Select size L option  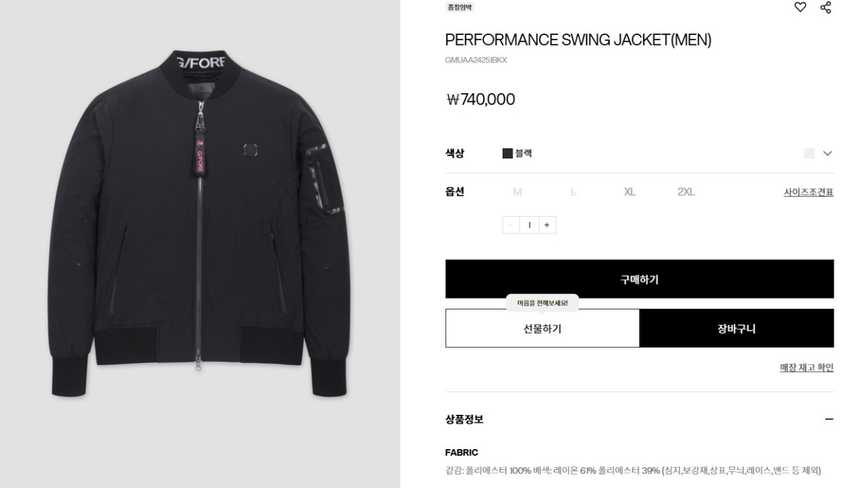pyautogui.click(x=573, y=192)
